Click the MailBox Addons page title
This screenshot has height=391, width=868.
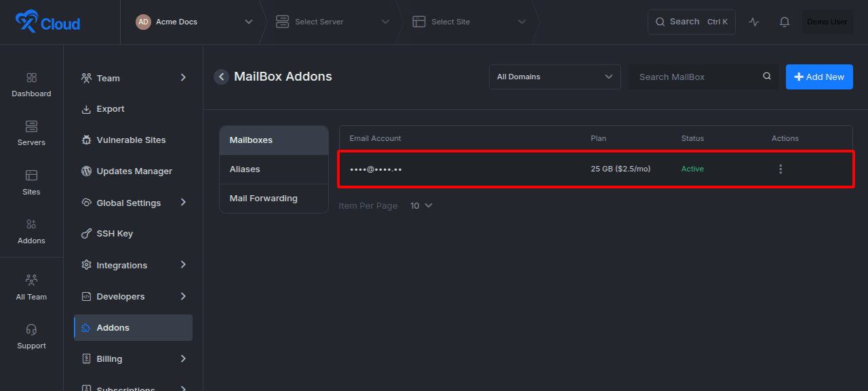pyautogui.click(x=283, y=77)
